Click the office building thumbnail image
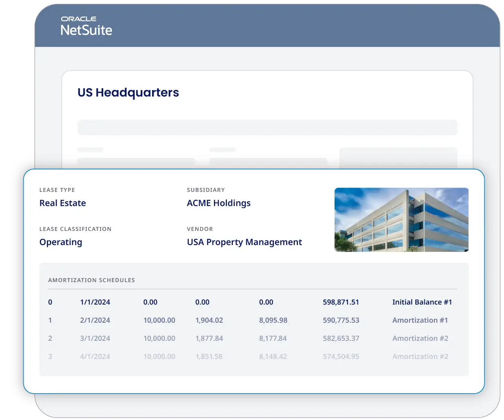 coord(401,219)
